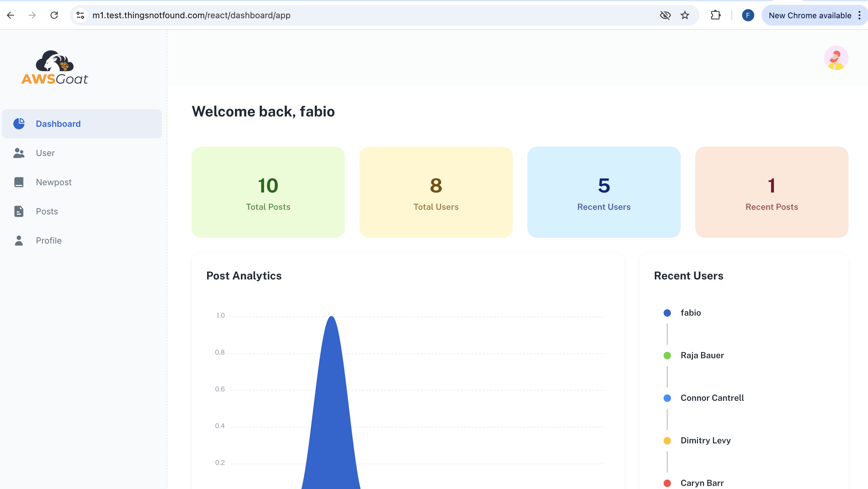Switch to the Dashboard section
868x489 pixels.
point(58,124)
